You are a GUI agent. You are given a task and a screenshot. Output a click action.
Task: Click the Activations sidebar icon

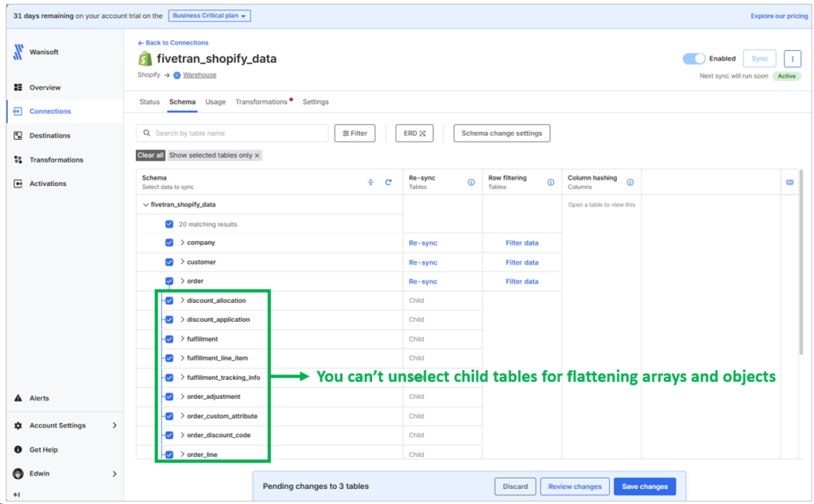tap(18, 184)
